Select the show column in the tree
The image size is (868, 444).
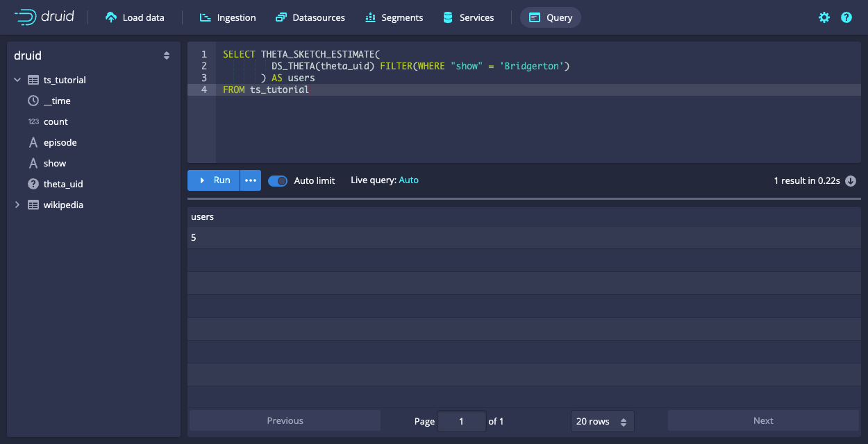(55, 163)
